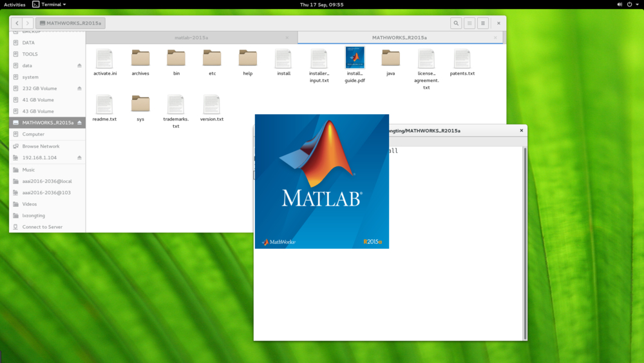Click the MATHWORKS_R2015a path bar button
Viewport: 644px width, 363px height.
click(x=70, y=23)
